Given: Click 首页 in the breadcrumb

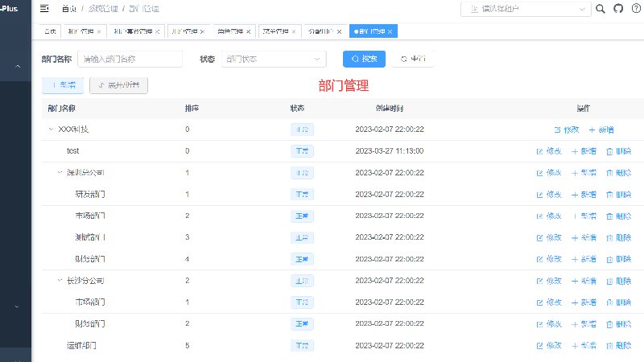Looking at the screenshot, I should [x=68, y=9].
